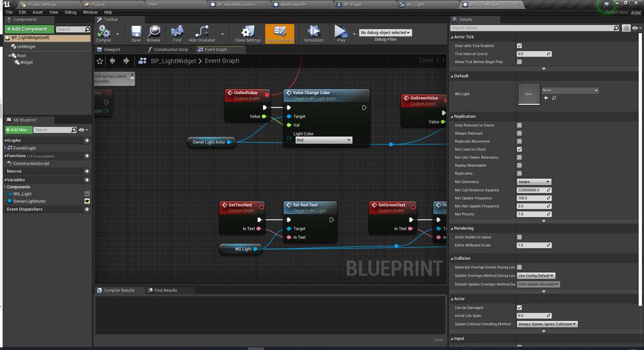Navigate back in graph history
The image size is (644, 350).
pyautogui.click(x=112, y=61)
